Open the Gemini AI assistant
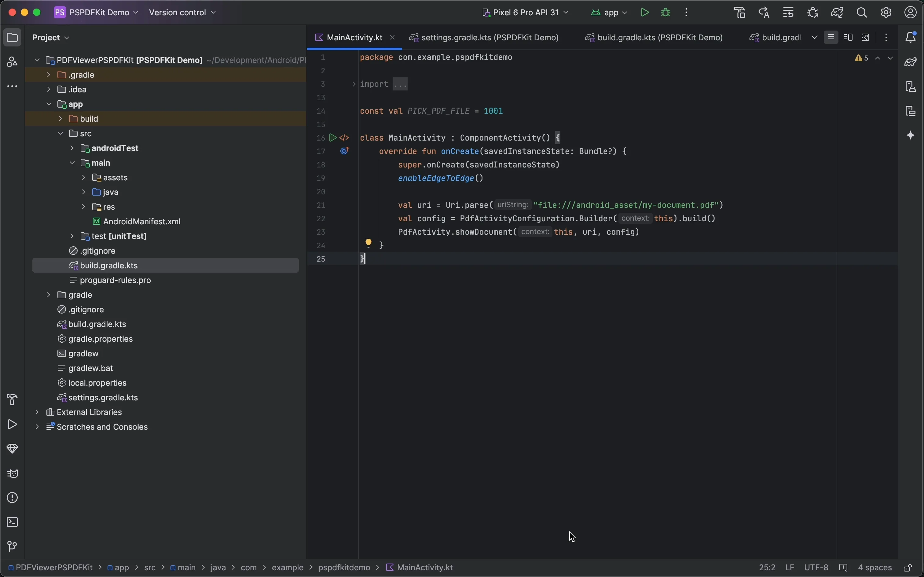This screenshot has height=577, width=924. pyautogui.click(x=911, y=135)
